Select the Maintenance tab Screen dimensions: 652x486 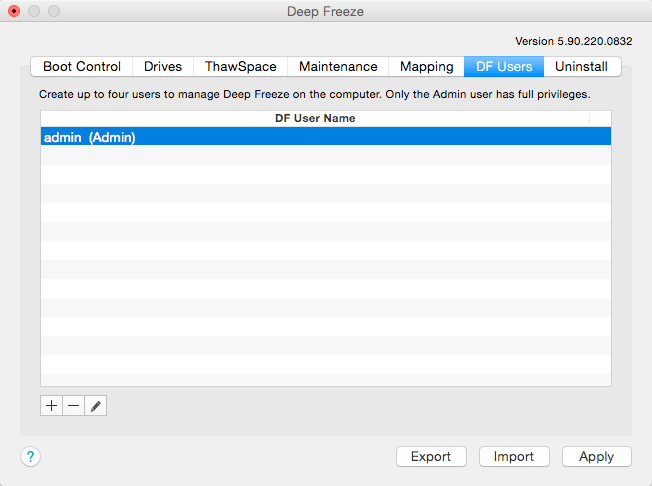(338, 67)
